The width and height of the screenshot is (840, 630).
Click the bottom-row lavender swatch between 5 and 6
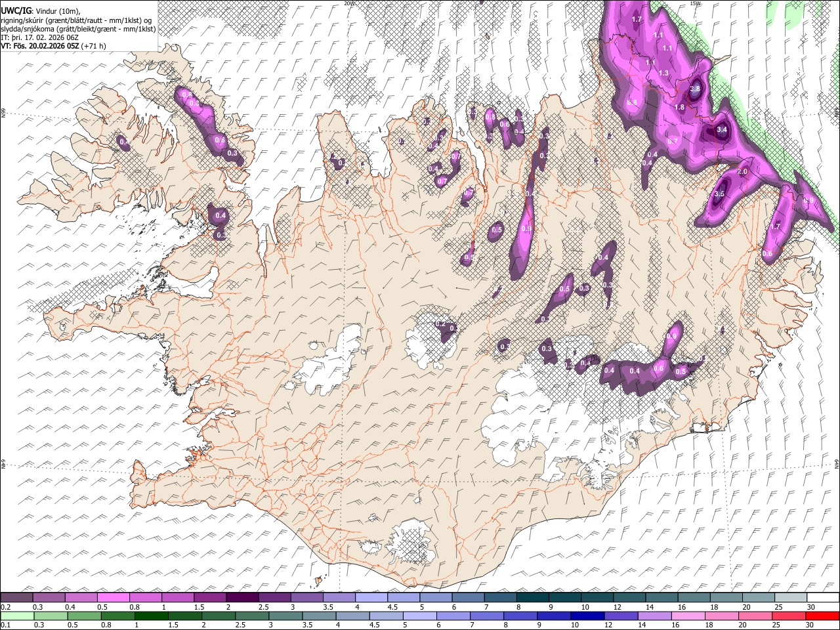pos(419,616)
